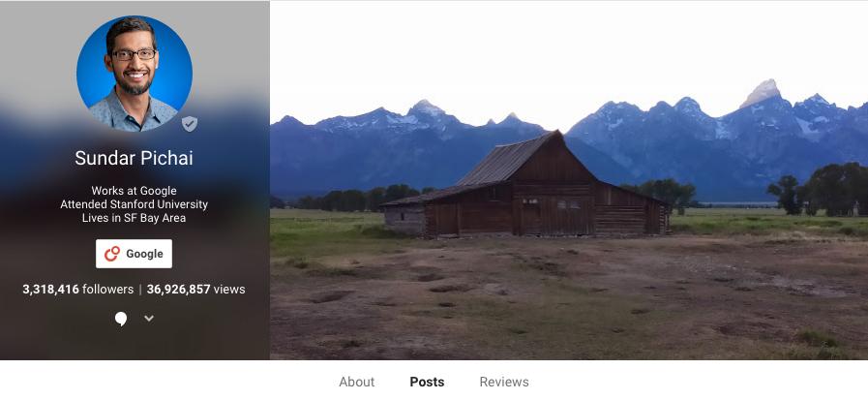This screenshot has width=868, height=400.
Task: Click the 'Works at Google' line
Action: (134, 191)
